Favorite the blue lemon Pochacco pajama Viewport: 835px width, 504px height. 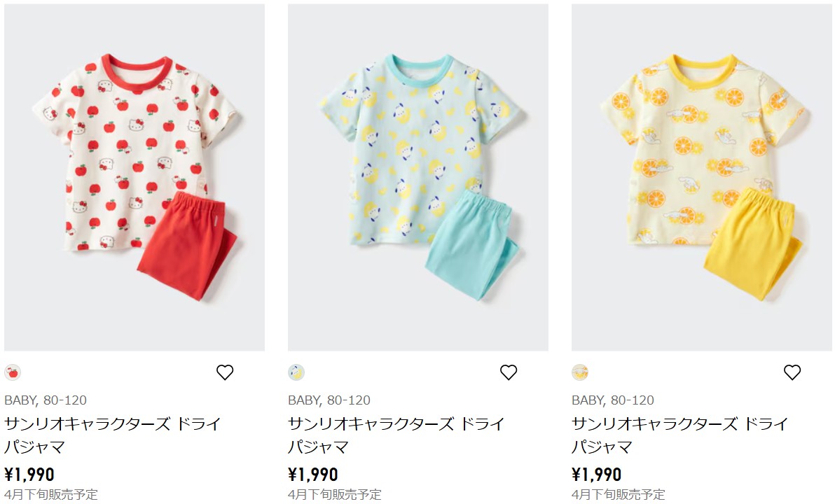509,372
